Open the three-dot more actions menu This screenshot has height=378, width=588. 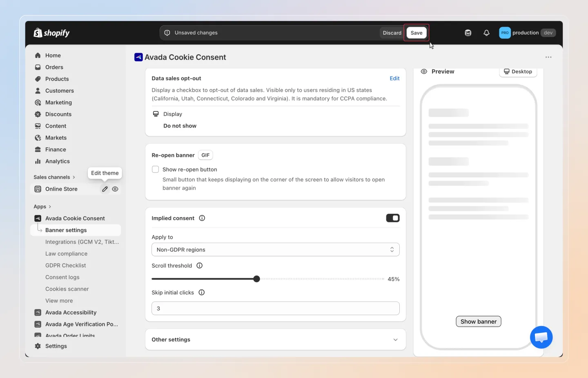(x=548, y=57)
